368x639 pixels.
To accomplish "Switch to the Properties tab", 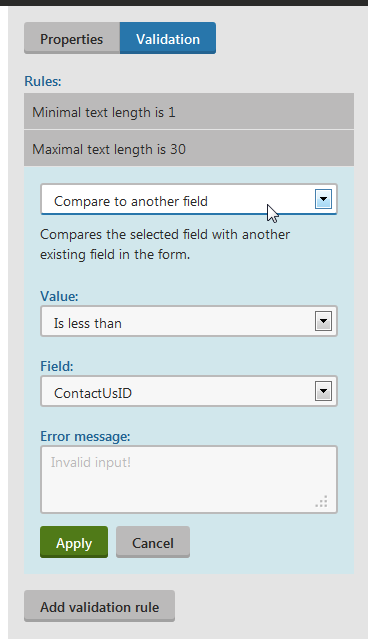I will [x=72, y=38].
